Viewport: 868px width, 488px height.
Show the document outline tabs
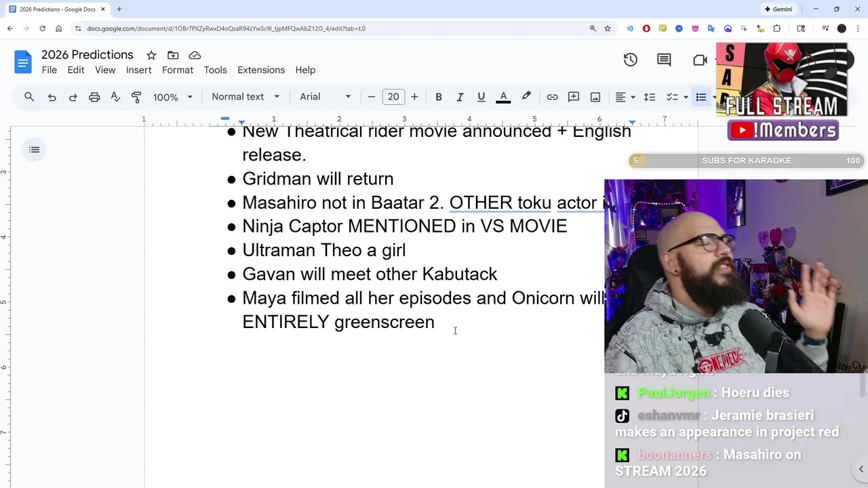[x=35, y=150]
